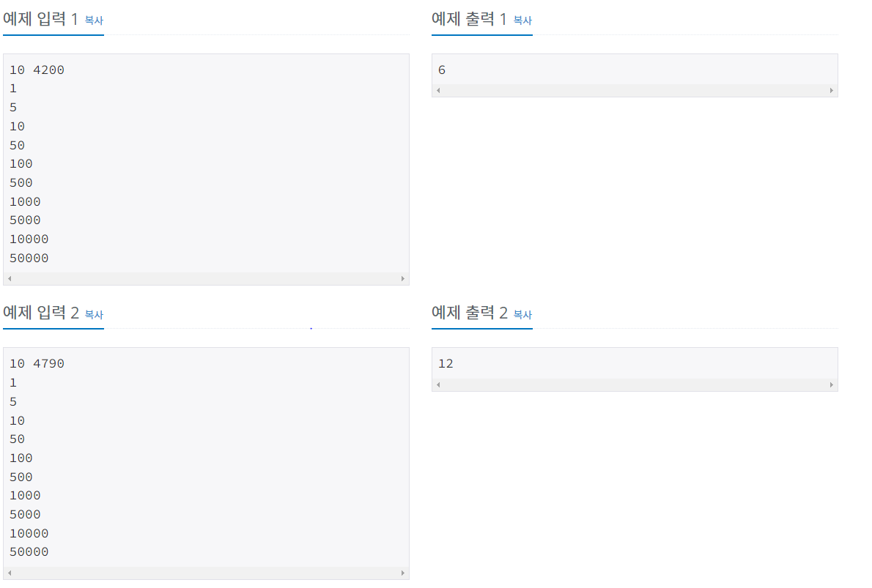Click left scroll arrow of example input 2
Image resolution: width=872 pixels, height=588 pixels.
[x=10, y=573]
